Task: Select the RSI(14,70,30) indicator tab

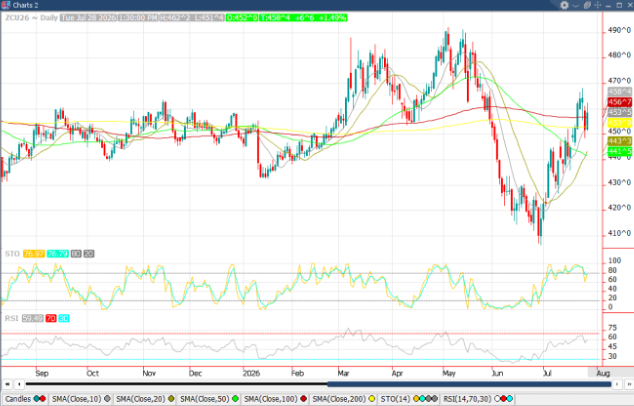Action: point(477,399)
